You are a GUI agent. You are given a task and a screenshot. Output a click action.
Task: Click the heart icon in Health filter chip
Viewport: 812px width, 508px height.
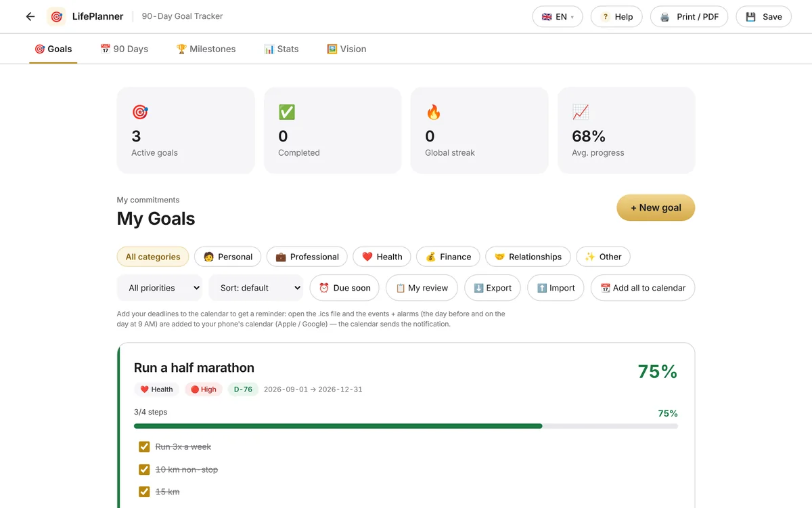(367, 257)
